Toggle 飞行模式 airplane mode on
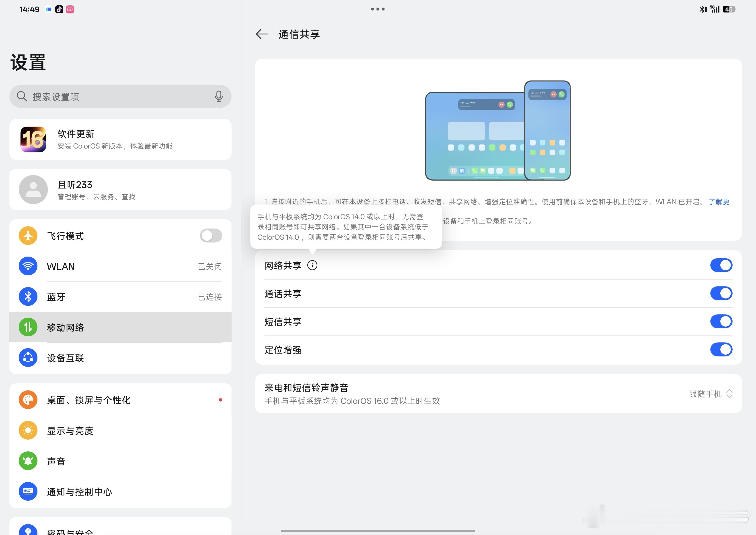The image size is (756, 535). [x=210, y=236]
